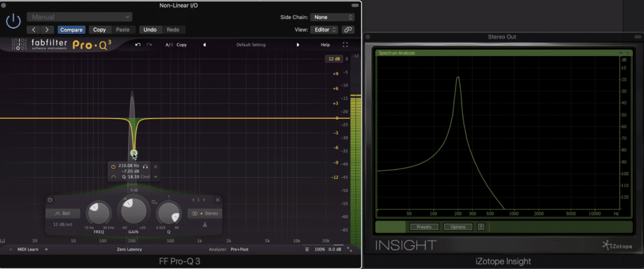Click the Options button in Insight
Image resolution: width=644 pixels, height=269 pixels.
(458, 227)
